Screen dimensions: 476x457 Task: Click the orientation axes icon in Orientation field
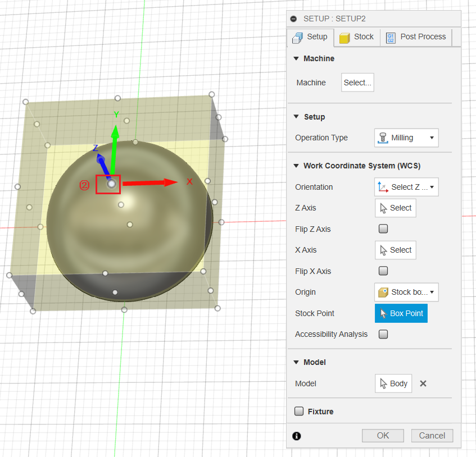384,186
